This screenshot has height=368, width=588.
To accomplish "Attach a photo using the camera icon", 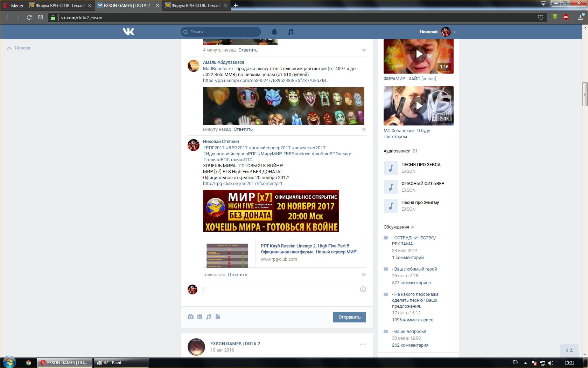I will click(190, 317).
